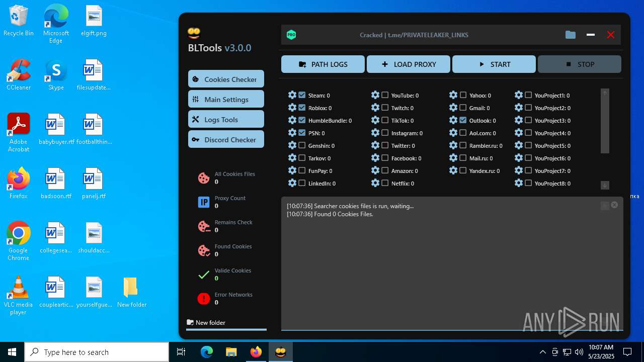Uncheck the Roblox checkbox
The height and width of the screenshot is (362, 644).
pyautogui.click(x=302, y=108)
